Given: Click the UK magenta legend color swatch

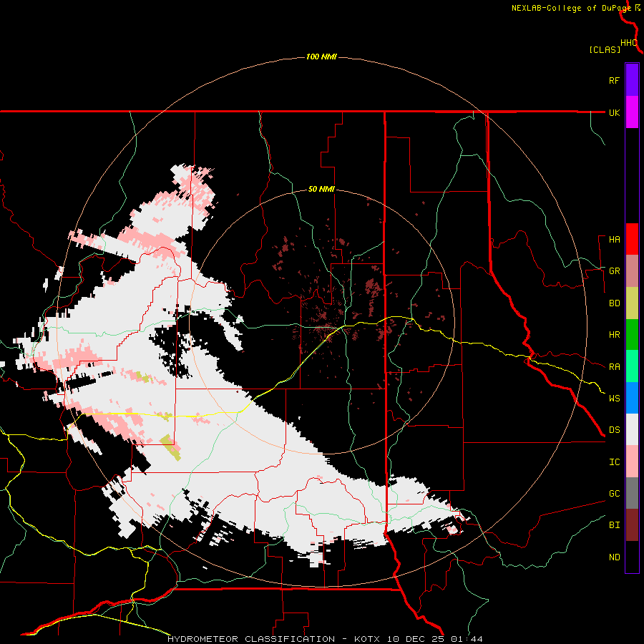Looking at the screenshot, I should (x=632, y=112).
